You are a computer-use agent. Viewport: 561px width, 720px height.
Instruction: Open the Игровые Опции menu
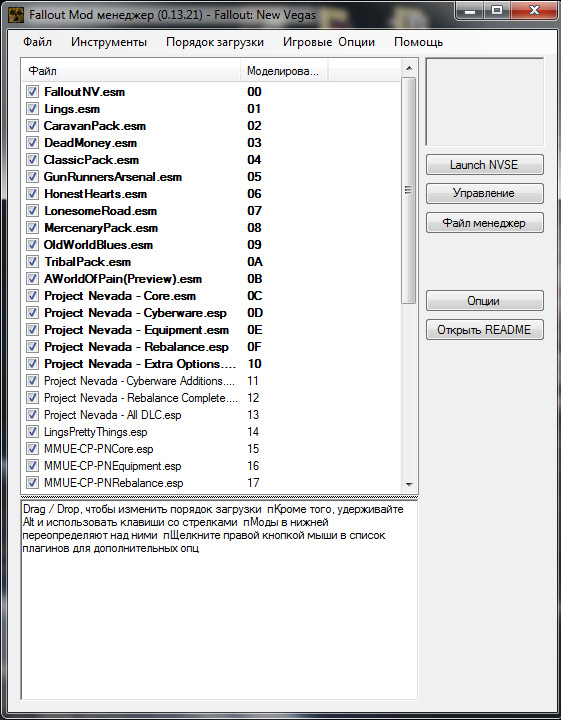point(329,42)
